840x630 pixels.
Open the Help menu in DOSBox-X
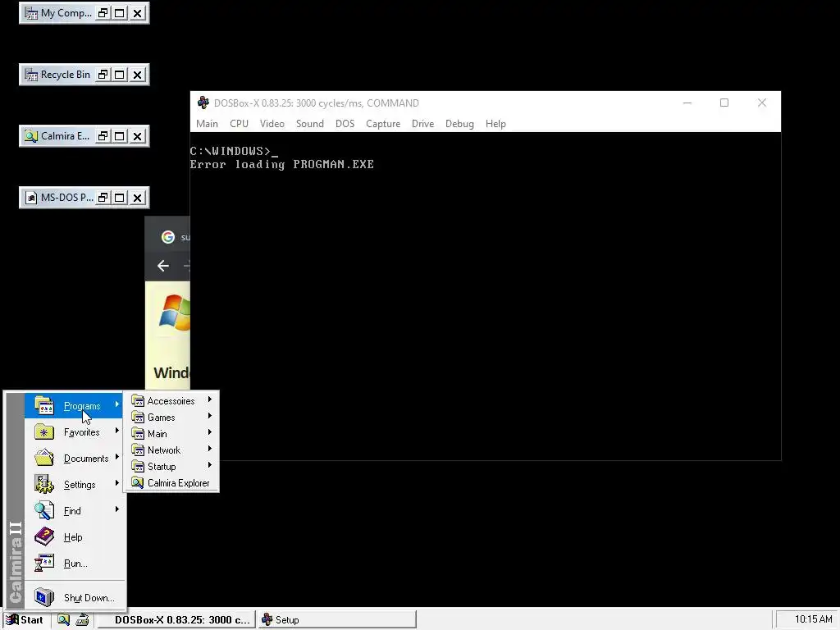(x=495, y=124)
